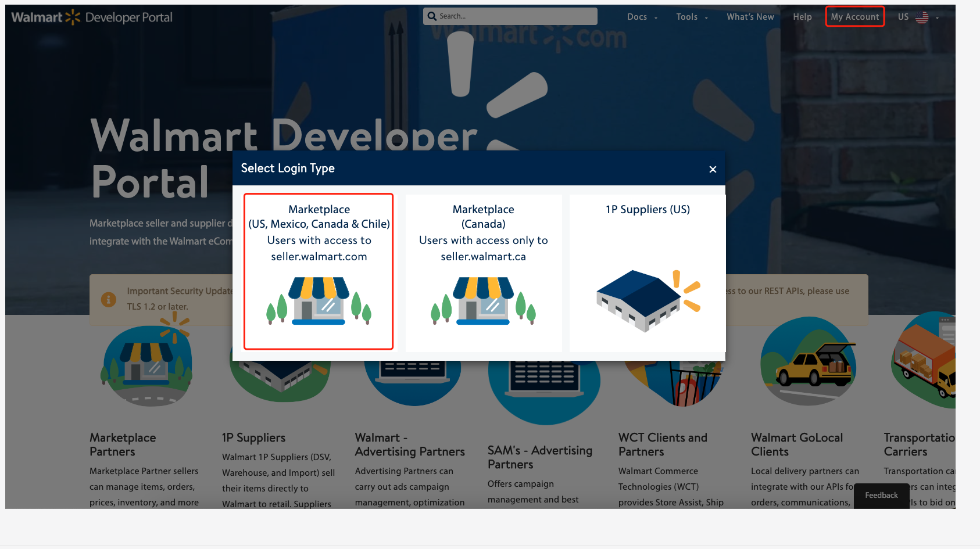Click the US flag icon
The width and height of the screenshot is (980, 549).
click(922, 18)
